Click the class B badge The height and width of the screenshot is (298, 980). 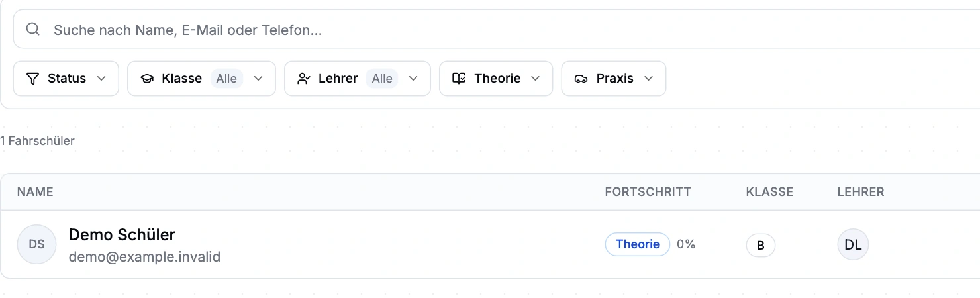point(761,245)
